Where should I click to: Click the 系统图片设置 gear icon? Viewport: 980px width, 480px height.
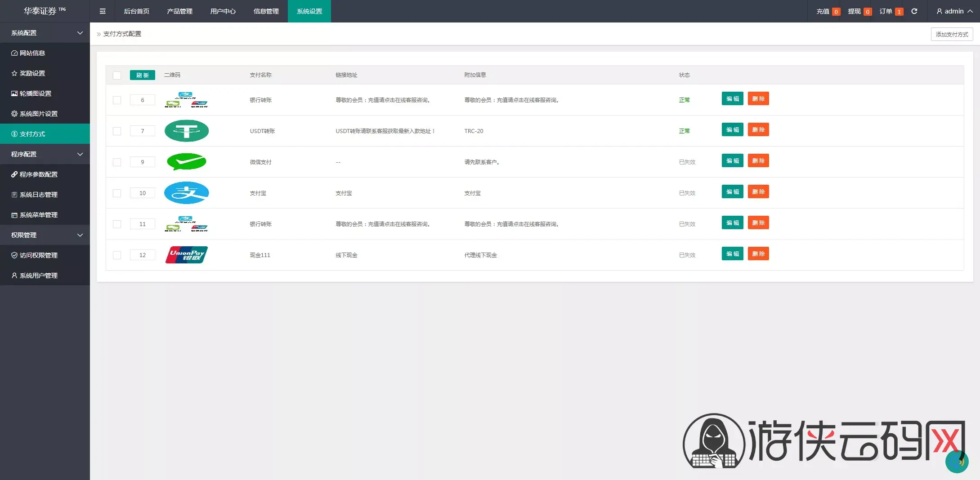click(14, 114)
